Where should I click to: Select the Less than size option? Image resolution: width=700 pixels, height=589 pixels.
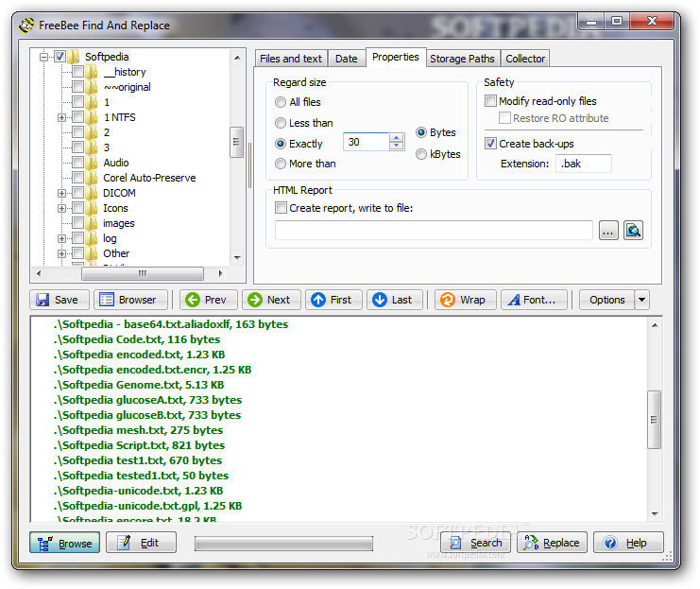click(x=281, y=123)
